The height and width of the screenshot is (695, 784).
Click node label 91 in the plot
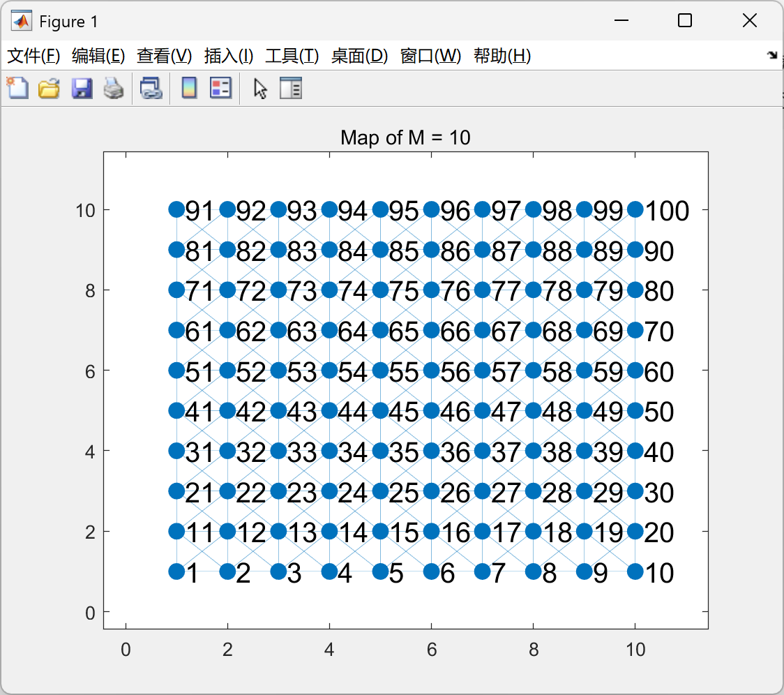point(200,211)
